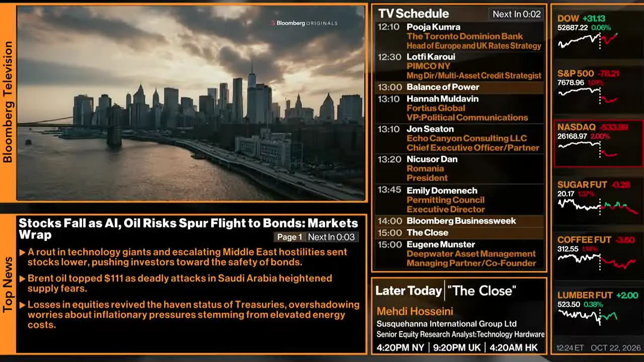Click the TV Schedule panel heading

click(x=414, y=14)
